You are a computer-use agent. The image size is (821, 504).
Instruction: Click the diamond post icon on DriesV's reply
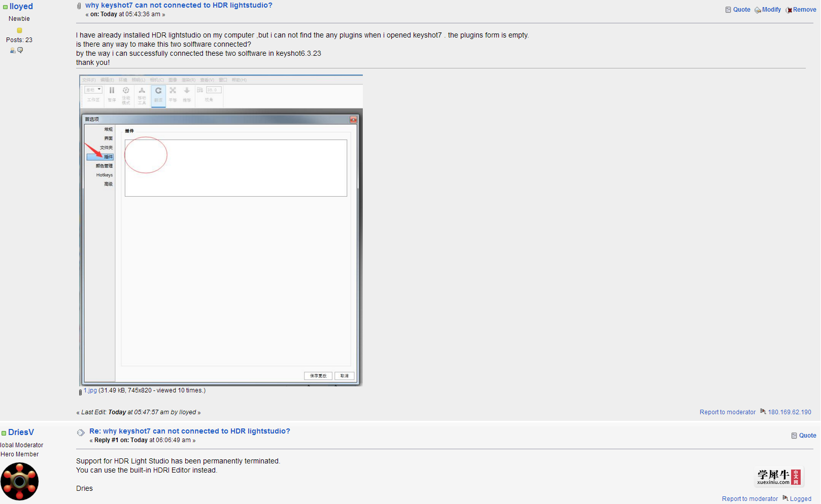tap(81, 433)
